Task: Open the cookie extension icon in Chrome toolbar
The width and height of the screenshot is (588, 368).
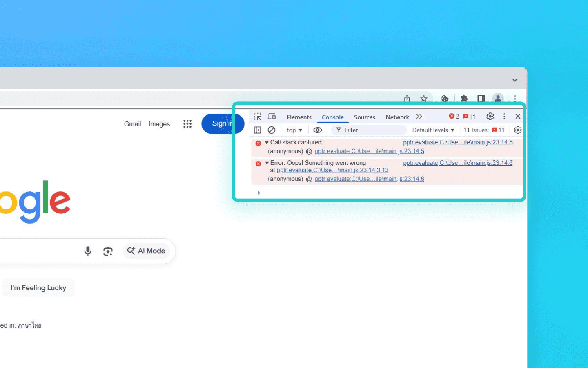Action: [445, 99]
